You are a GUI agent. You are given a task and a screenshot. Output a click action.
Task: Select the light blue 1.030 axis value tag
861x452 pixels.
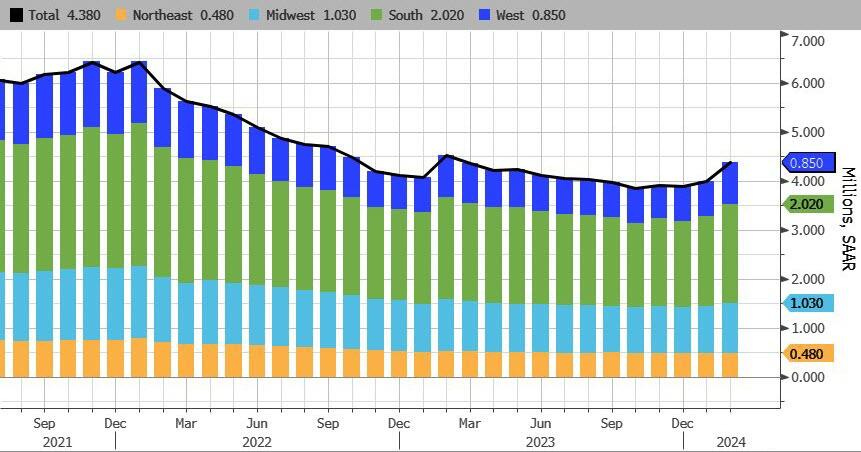(x=805, y=303)
